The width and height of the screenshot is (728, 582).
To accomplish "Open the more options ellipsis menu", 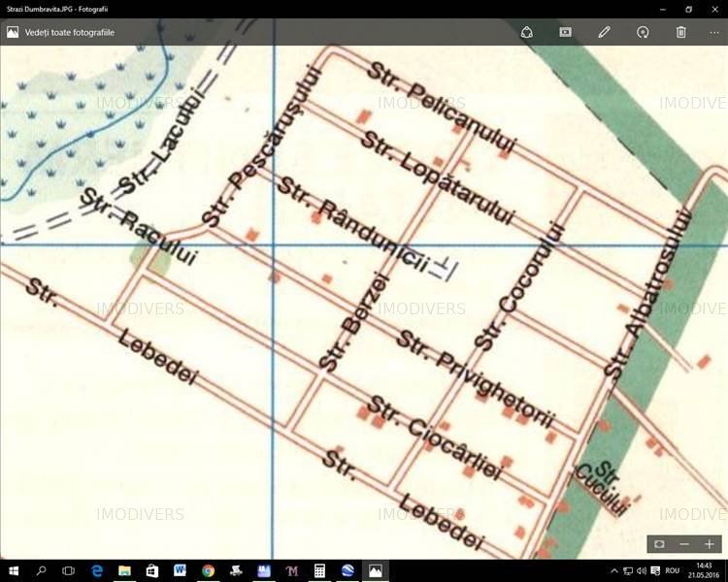I will pos(714,32).
